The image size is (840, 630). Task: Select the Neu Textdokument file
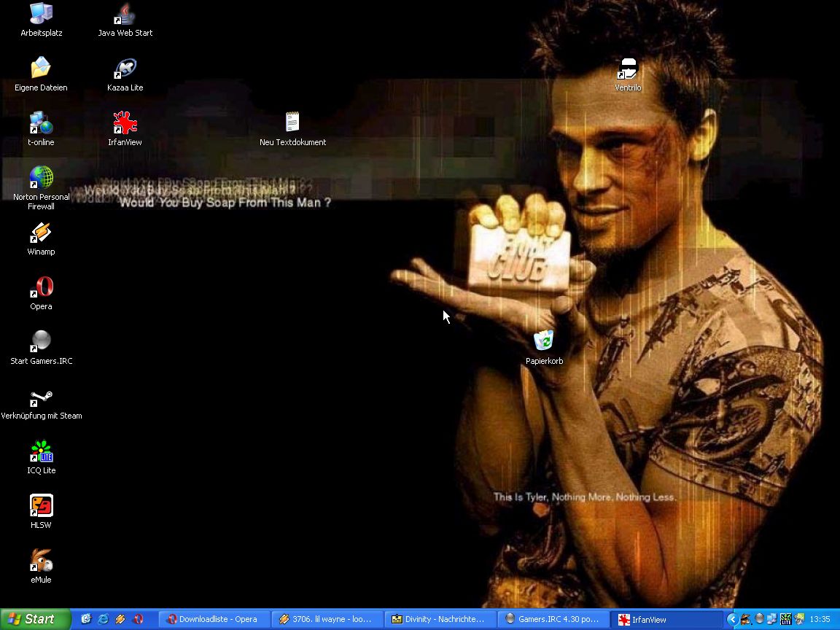point(292,122)
